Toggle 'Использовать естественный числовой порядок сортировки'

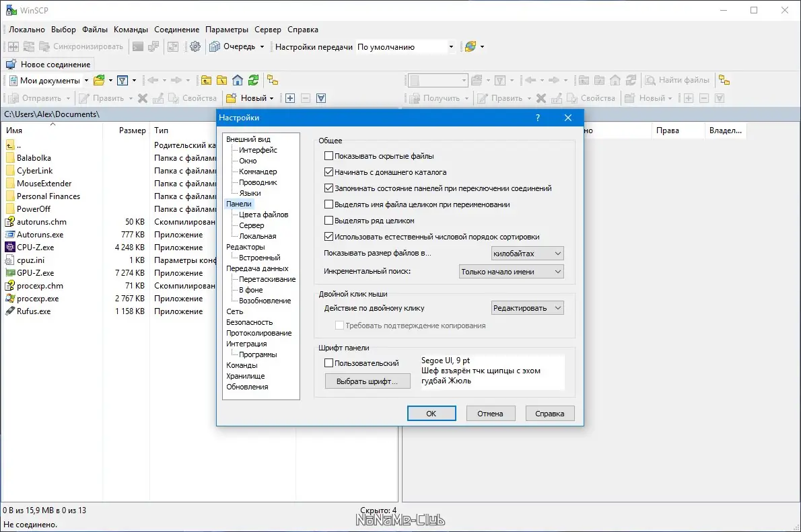329,236
